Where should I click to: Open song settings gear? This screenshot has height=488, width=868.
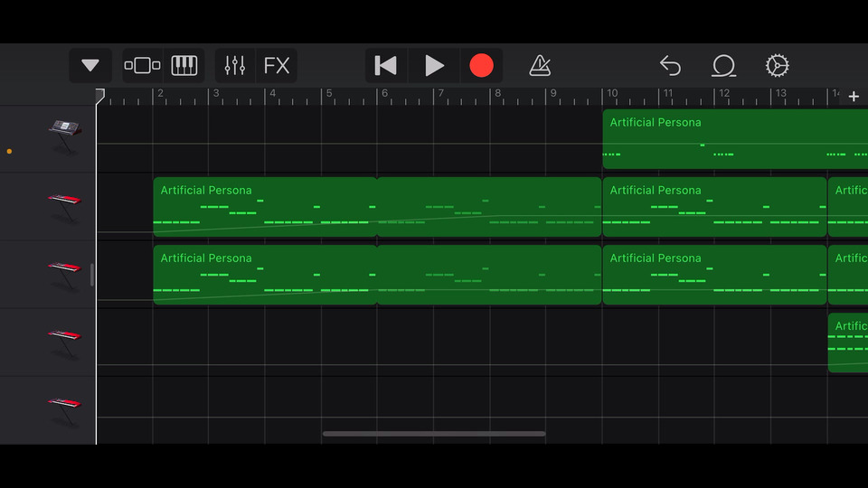[778, 65]
